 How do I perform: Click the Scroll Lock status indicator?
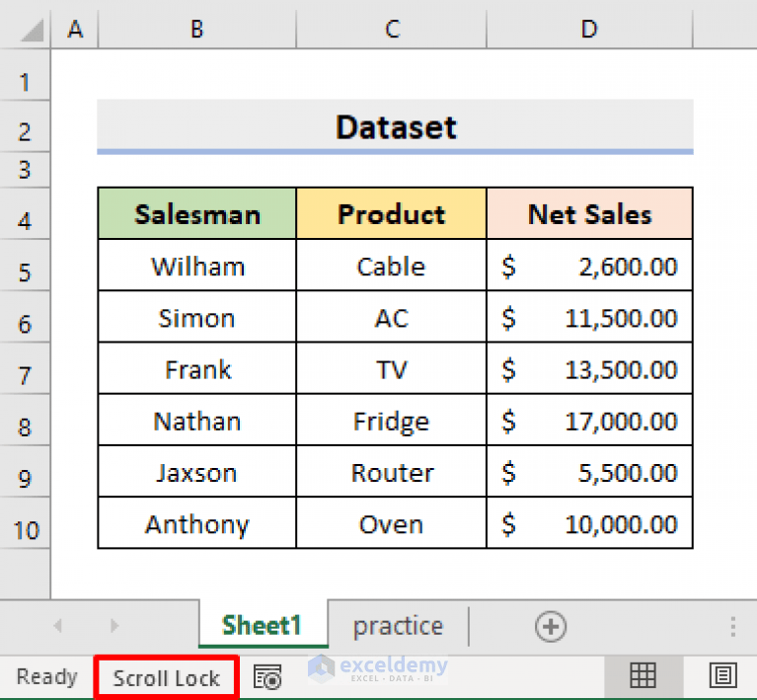[167, 678]
